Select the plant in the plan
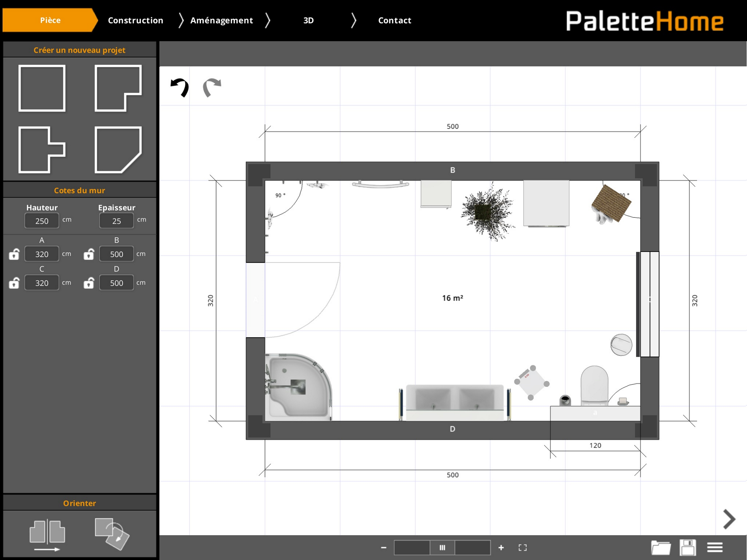 coord(487,212)
